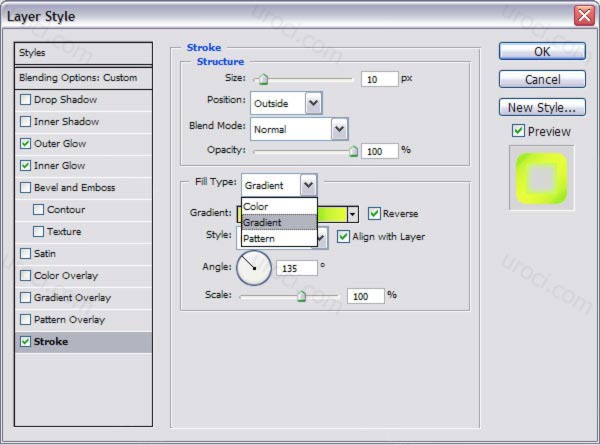Click the OK button

(542, 51)
